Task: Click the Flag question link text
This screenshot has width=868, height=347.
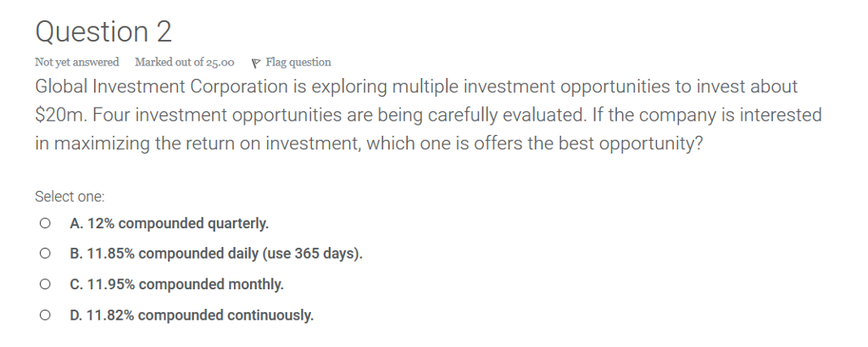Action: coord(298,62)
